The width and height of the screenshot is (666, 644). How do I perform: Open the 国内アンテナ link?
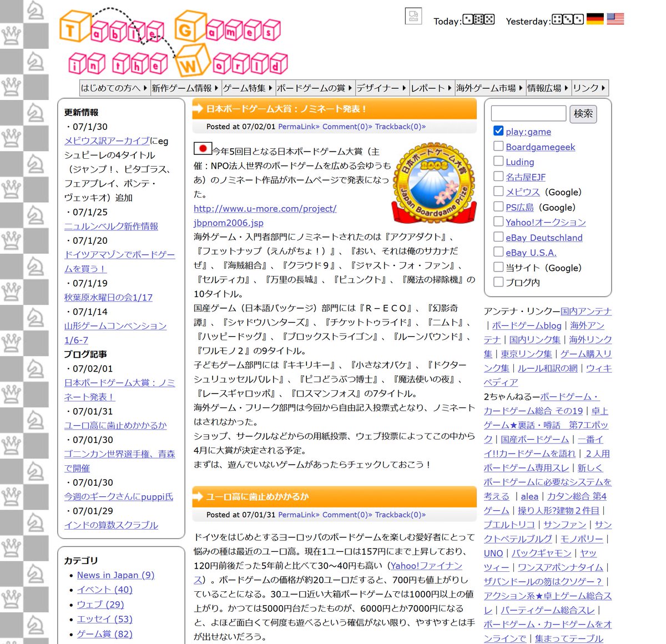point(586,311)
